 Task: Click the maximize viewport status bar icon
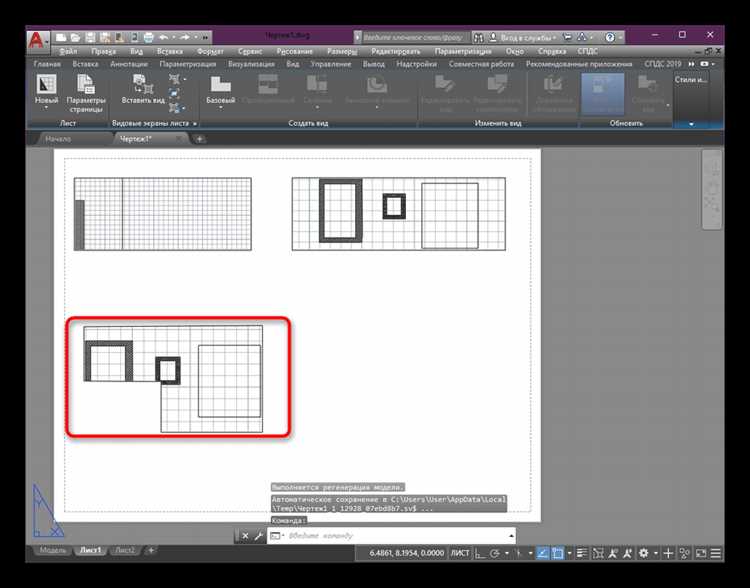click(x=598, y=554)
